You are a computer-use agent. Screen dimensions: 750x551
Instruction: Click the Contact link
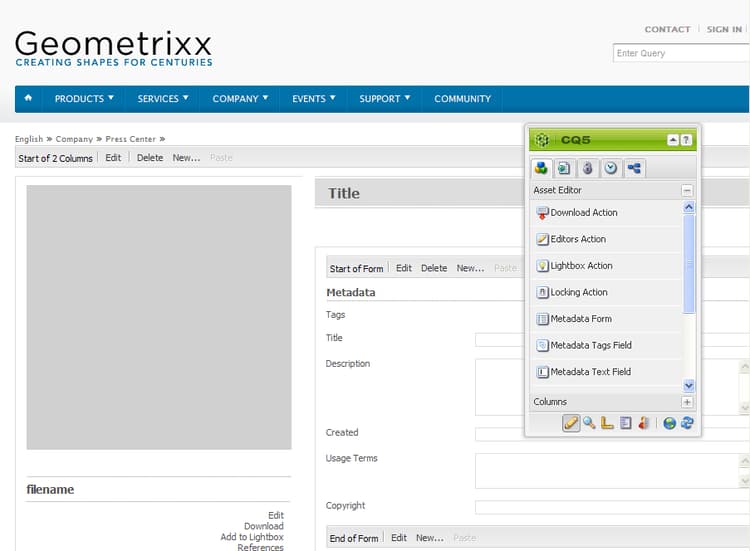click(667, 29)
